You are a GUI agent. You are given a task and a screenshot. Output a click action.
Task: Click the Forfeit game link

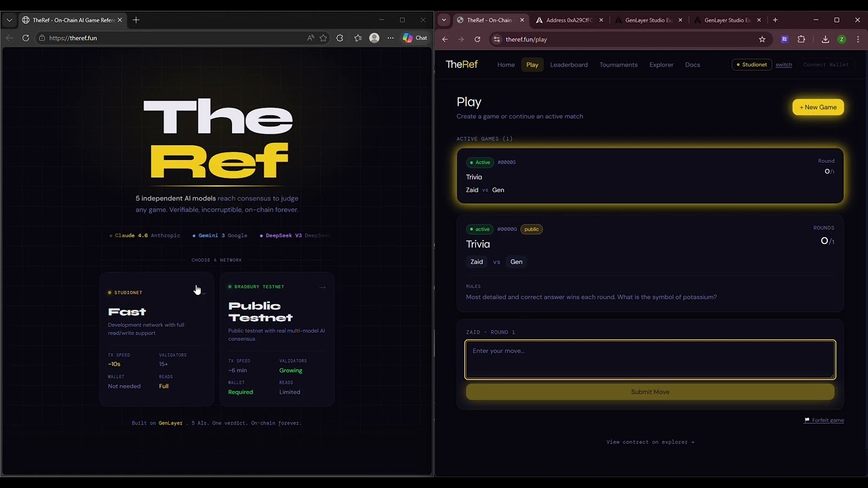coord(824,420)
